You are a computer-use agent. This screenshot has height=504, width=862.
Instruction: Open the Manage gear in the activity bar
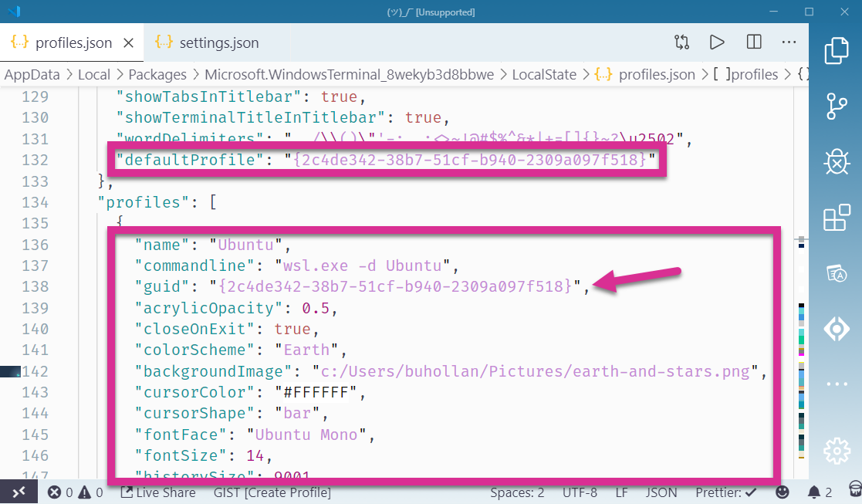click(x=837, y=452)
